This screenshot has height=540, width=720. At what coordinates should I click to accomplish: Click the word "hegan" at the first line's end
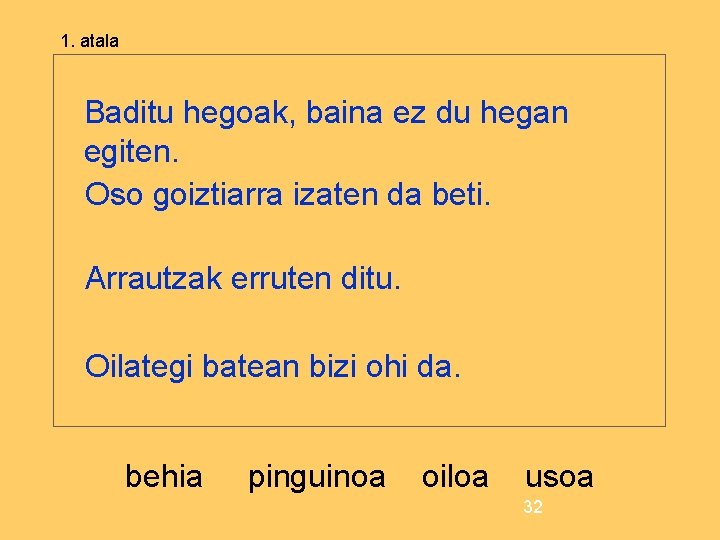[524, 114]
